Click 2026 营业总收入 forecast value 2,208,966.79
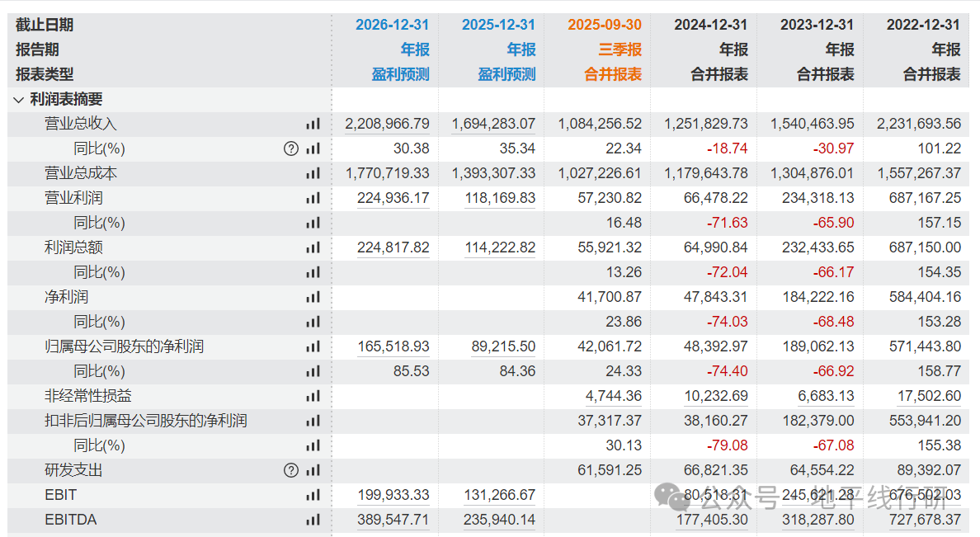Screen dimensions: 980x537 387,124
